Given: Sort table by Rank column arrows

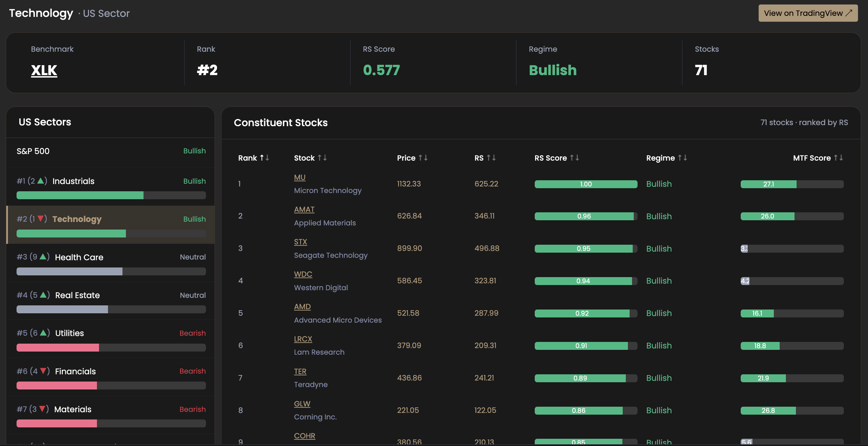Looking at the screenshot, I should [265, 158].
